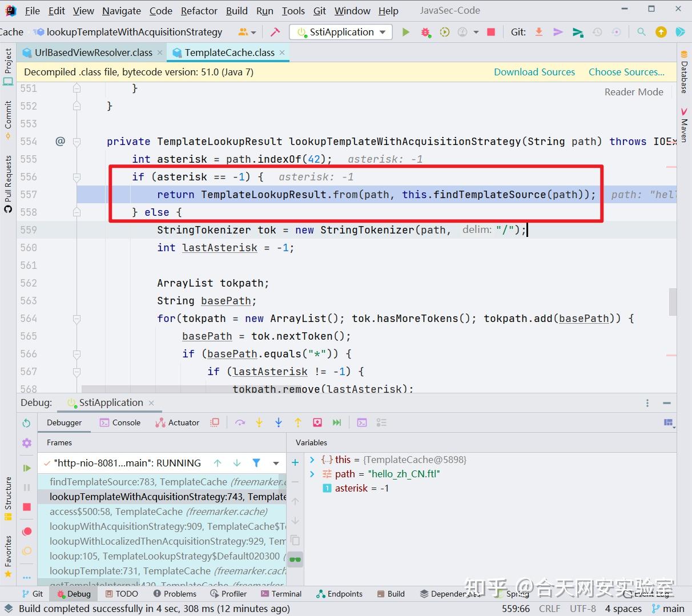Close TemplateCache.class tab

point(282,53)
